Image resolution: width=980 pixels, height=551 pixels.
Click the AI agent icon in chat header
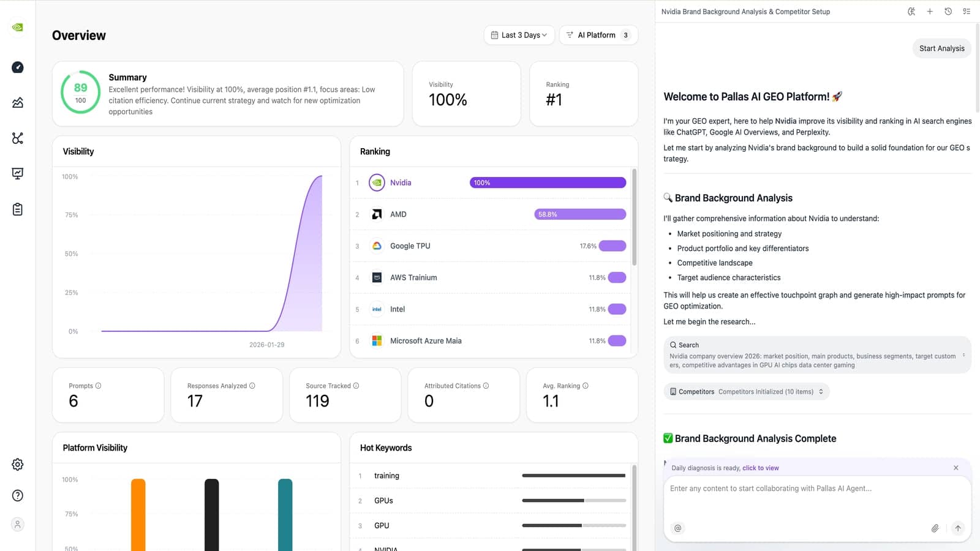coord(911,11)
